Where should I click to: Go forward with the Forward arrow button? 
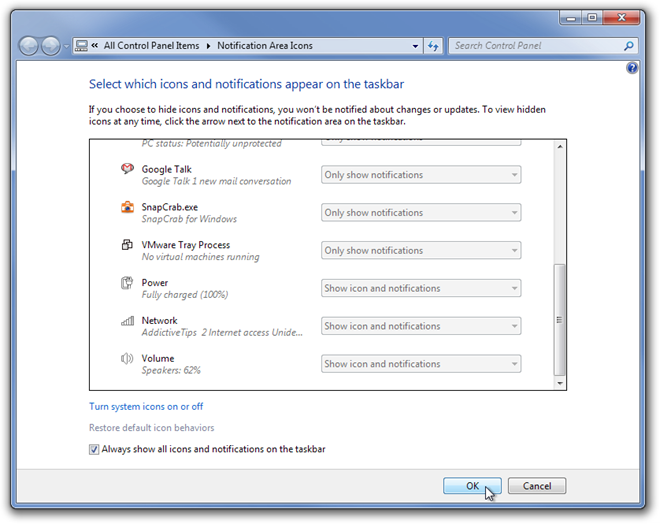51,46
